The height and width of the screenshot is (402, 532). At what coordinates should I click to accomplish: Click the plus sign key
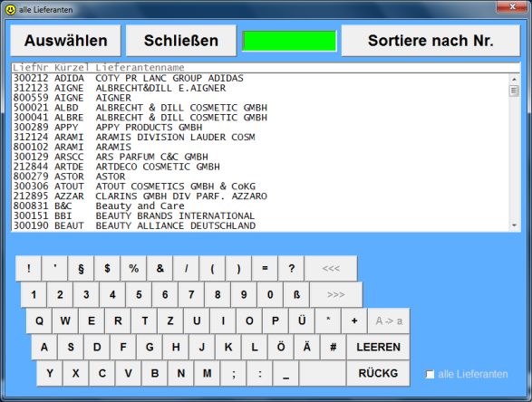[354, 321]
